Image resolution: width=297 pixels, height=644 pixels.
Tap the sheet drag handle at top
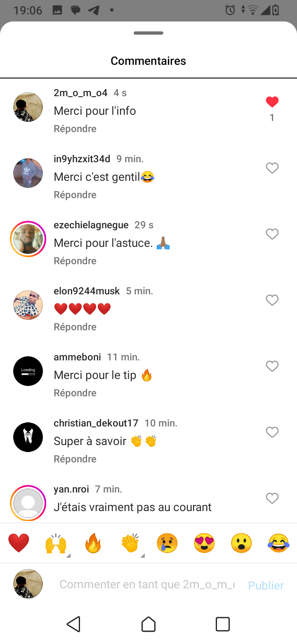tap(148, 33)
